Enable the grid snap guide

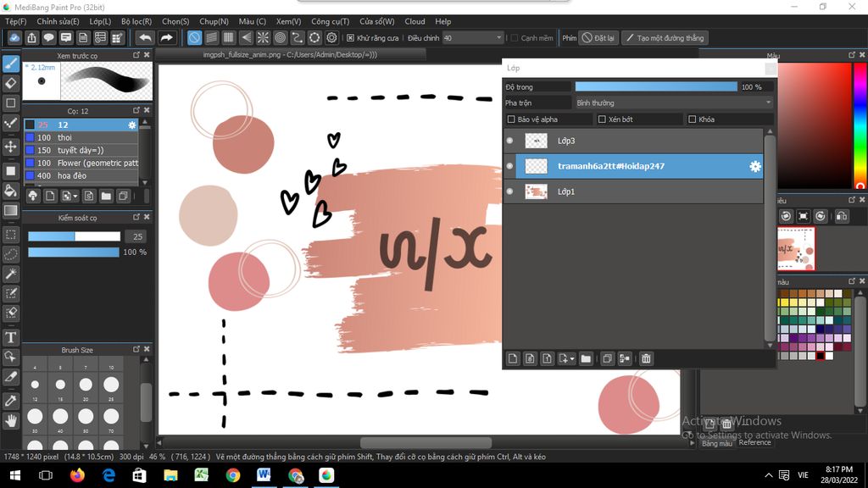tap(229, 37)
